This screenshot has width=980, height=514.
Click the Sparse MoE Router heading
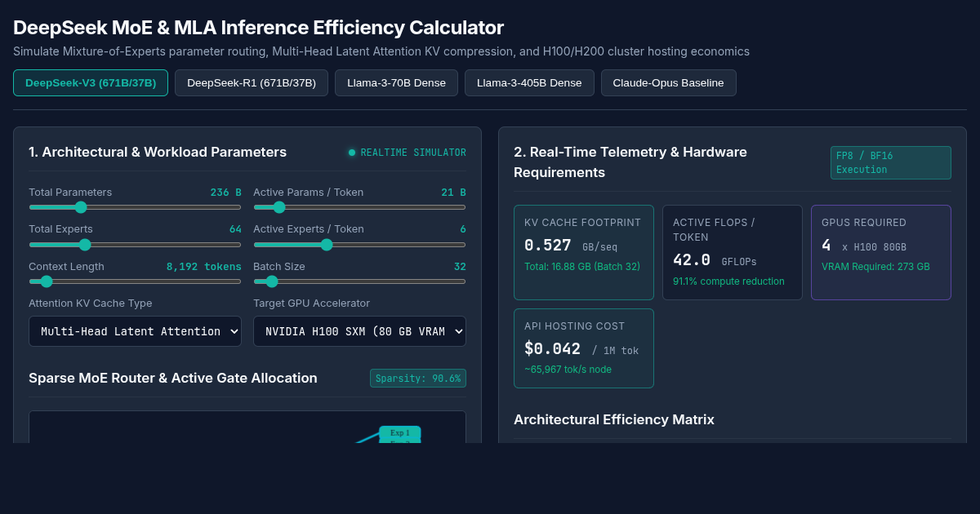[x=173, y=379]
